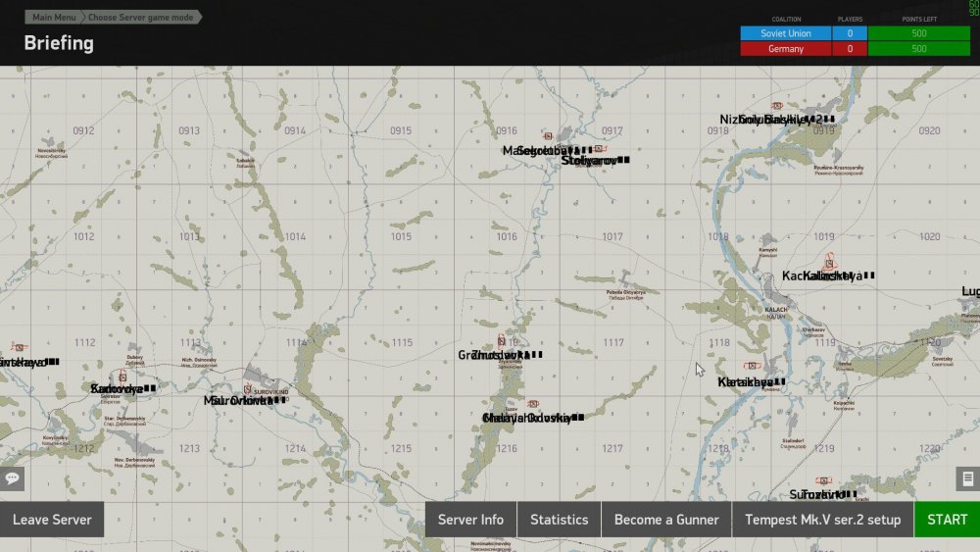Viewport: 980px width, 552px height.
Task: Click the Kolpachki map label
Action: pos(844,403)
